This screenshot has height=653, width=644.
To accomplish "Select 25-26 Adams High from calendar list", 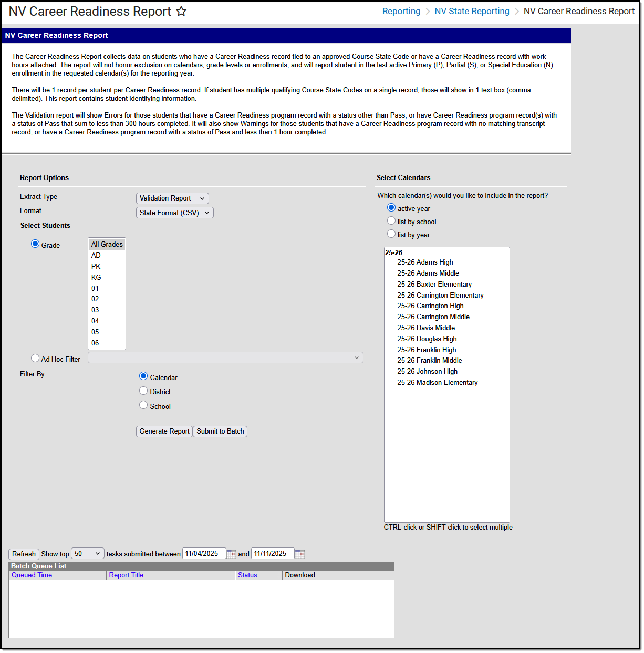I will point(425,262).
